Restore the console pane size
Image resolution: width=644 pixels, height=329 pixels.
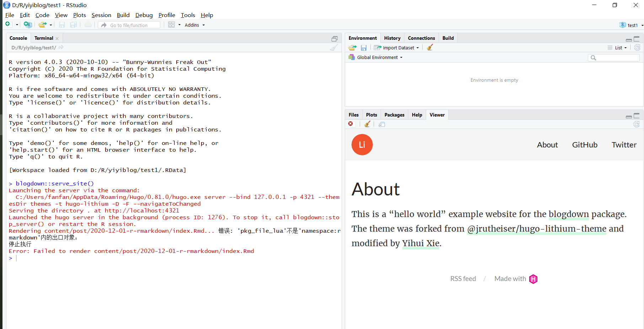click(334, 38)
